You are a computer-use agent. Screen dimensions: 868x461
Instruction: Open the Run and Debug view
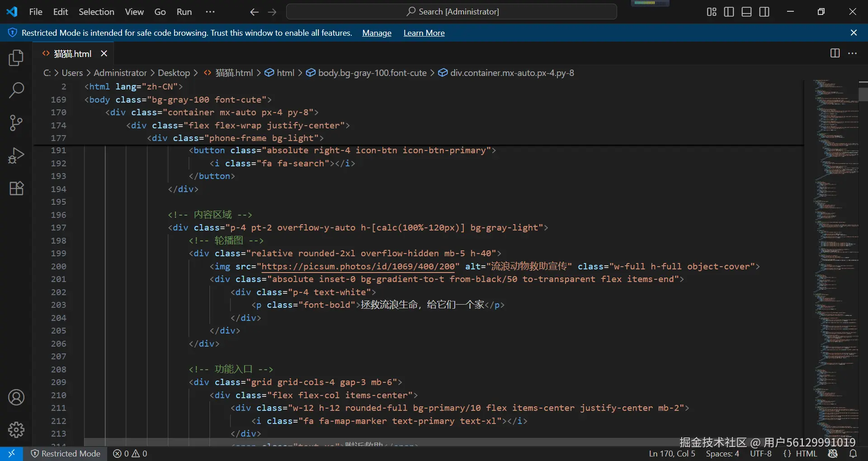coord(16,155)
